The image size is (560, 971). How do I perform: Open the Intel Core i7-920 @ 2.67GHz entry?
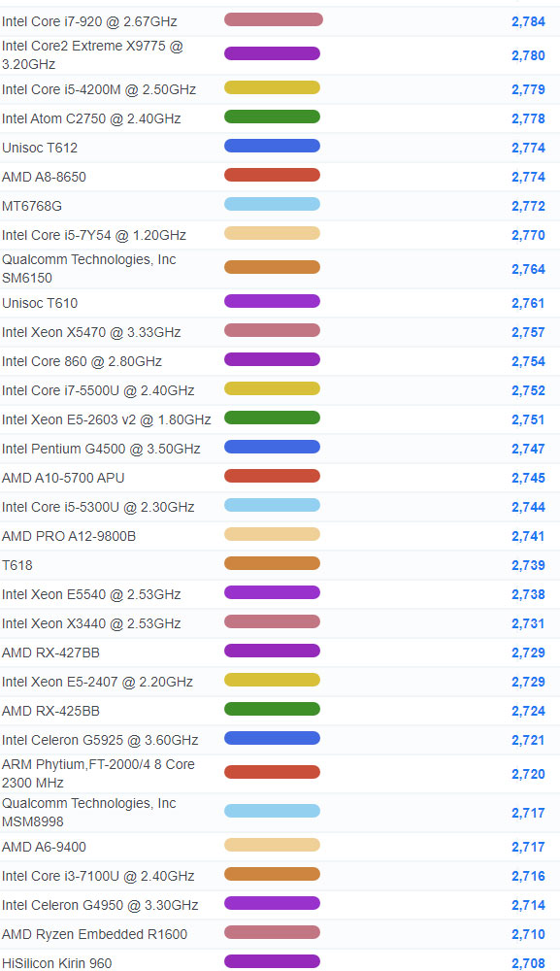pos(89,21)
